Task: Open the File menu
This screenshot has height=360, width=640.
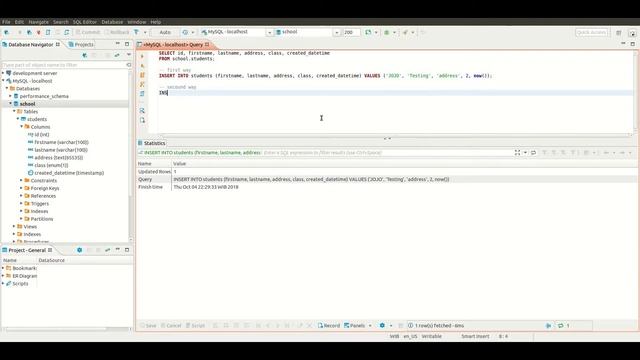Action: point(6,22)
